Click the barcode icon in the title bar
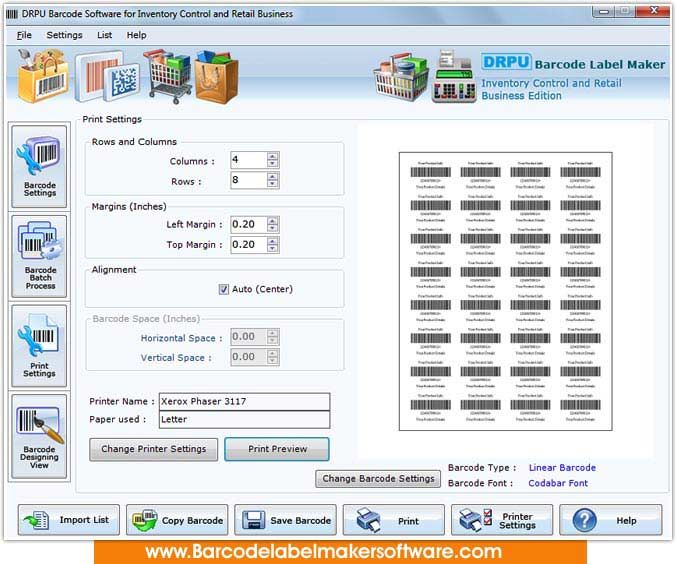The image size is (676, 564). pyautogui.click(x=12, y=14)
